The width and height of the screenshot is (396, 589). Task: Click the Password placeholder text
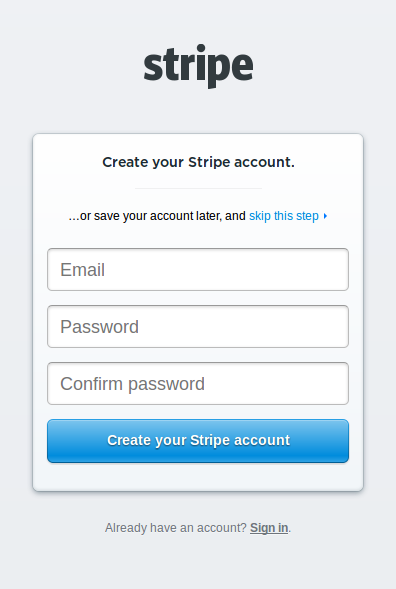99,327
